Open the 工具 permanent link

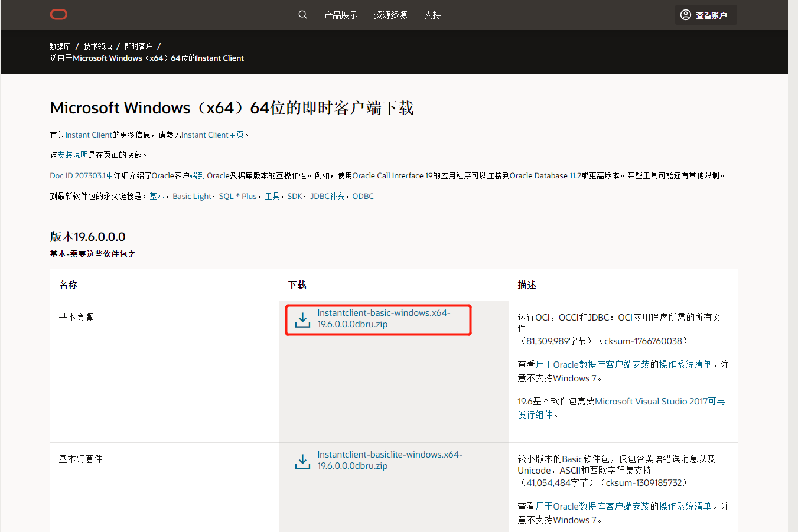point(272,196)
